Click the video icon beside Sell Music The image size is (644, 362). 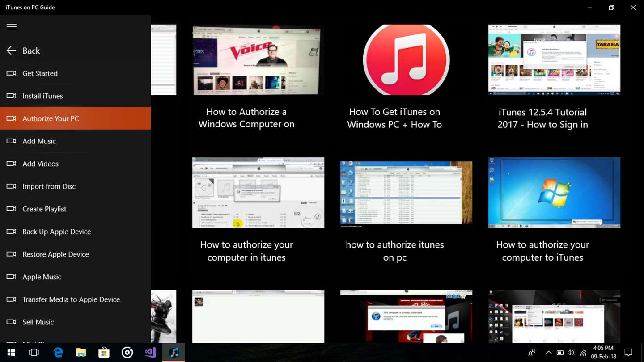[x=11, y=322]
